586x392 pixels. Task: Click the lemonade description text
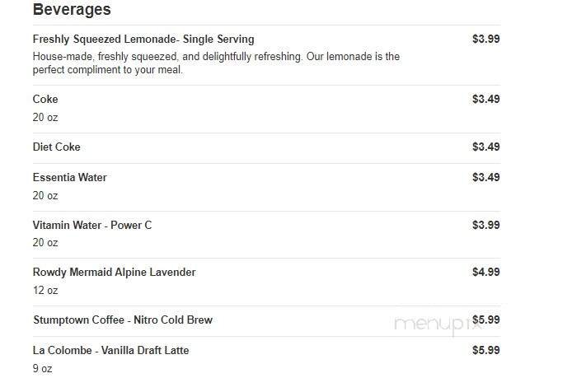216,63
